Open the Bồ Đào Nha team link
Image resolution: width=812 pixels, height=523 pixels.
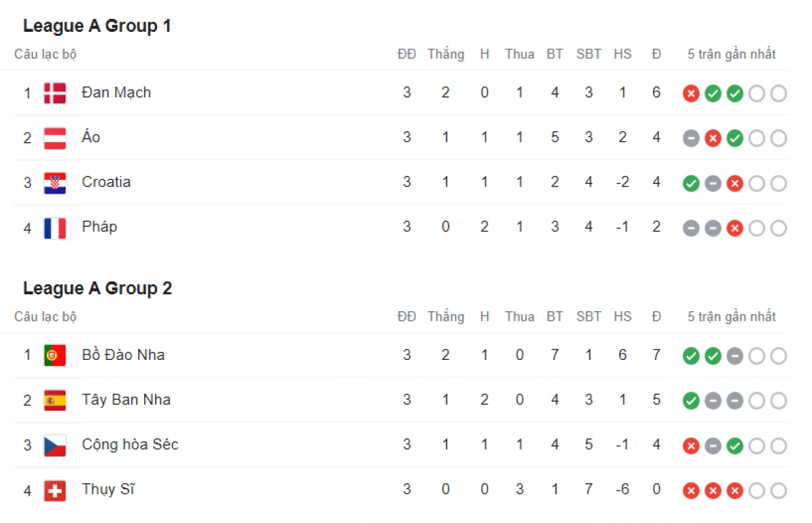pyautogui.click(x=123, y=355)
